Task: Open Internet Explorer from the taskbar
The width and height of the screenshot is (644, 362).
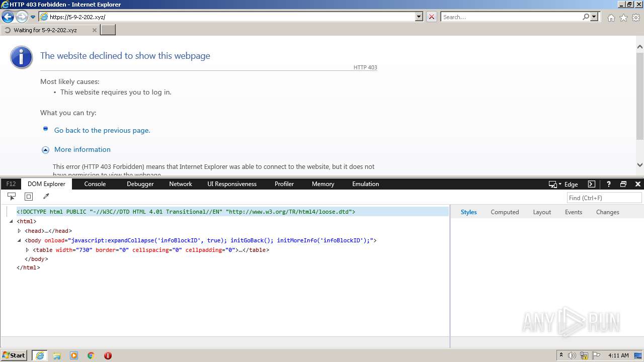Action: (x=40, y=355)
